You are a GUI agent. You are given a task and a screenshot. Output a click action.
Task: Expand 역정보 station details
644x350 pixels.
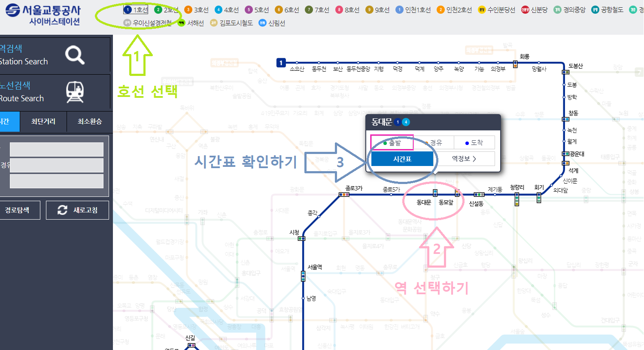click(x=463, y=159)
